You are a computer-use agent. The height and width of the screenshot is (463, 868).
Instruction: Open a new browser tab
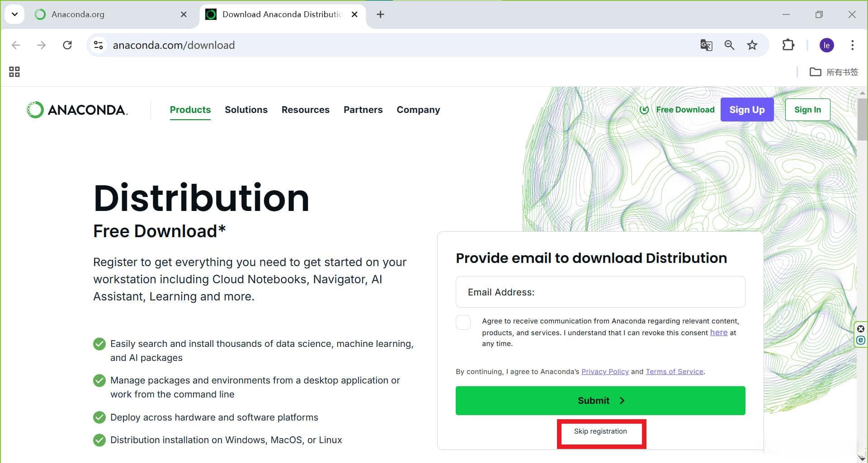[x=381, y=14]
